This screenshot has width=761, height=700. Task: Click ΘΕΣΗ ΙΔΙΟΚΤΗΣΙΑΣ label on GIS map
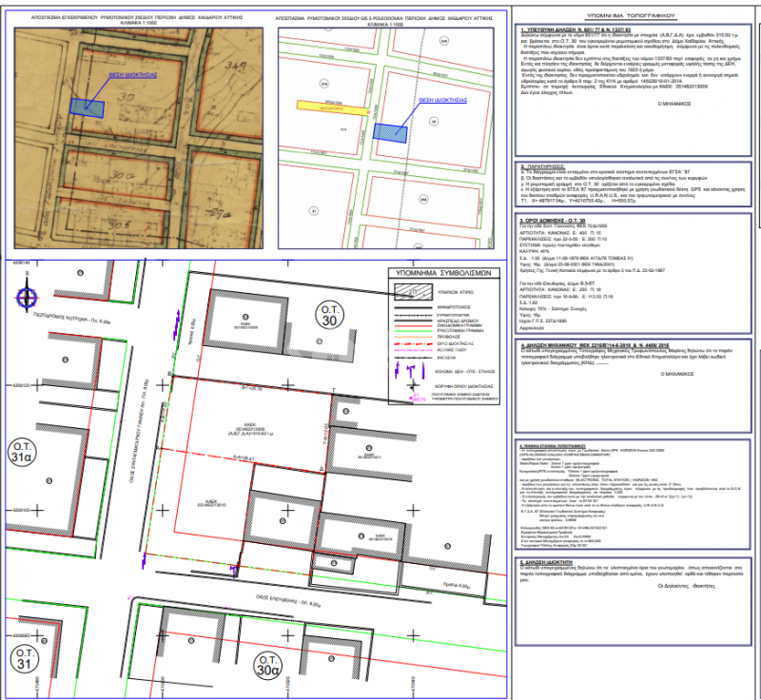[x=442, y=100]
